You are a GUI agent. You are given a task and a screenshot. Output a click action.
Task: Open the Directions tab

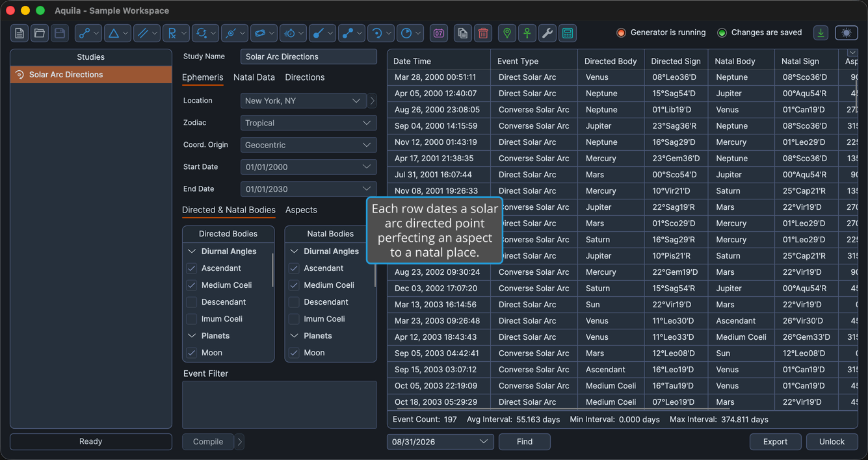pyautogui.click(x=305, y=77)
